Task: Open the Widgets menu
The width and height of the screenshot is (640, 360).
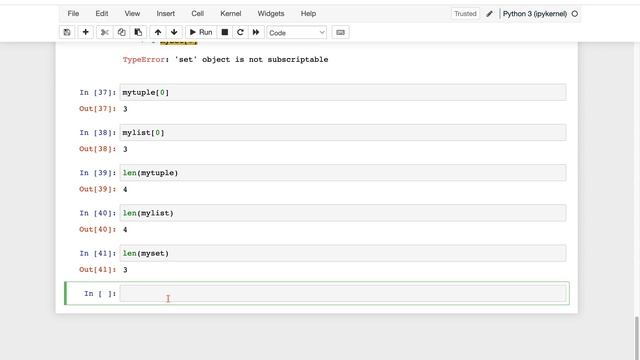Action: [x=271, y=13]
